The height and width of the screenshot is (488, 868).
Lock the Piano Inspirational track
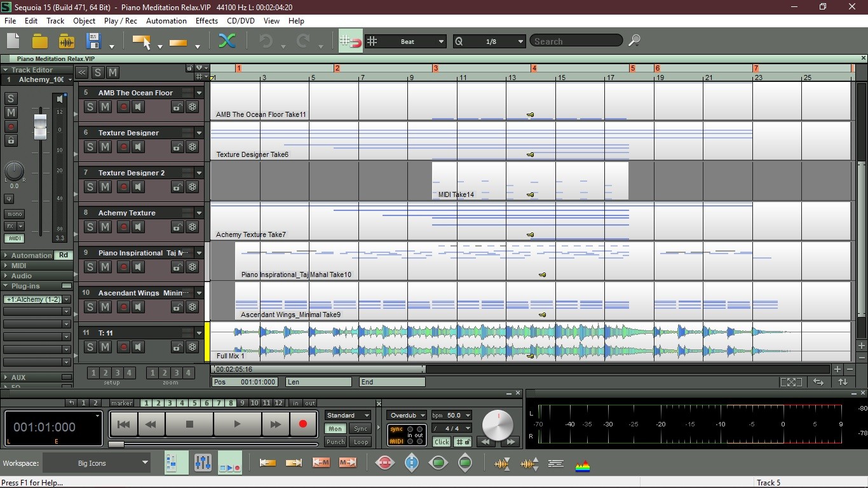click(x=177, y=267)
